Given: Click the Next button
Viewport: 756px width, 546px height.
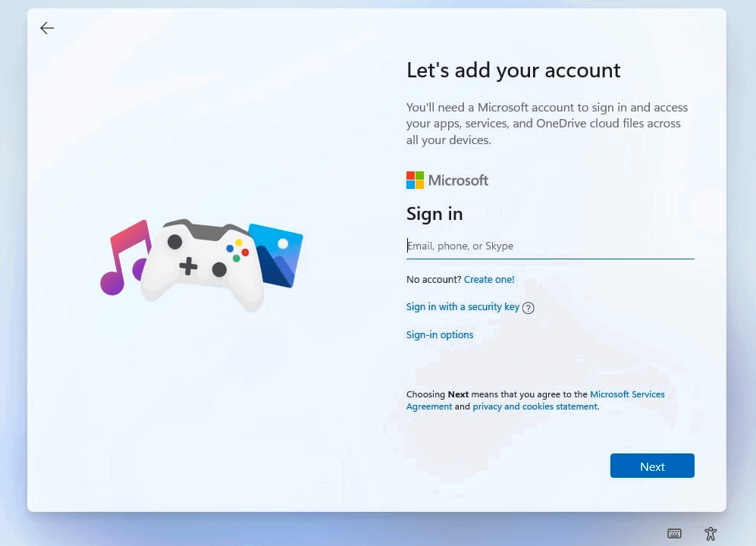Looking at the screenshot, I should (x=652, y=466).
